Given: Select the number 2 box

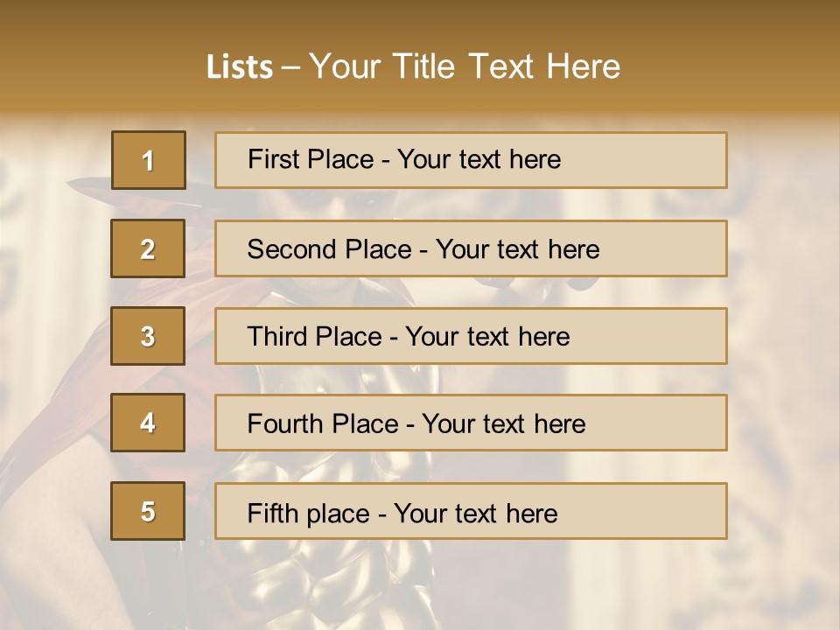Looking at the screenshot, I should 148,248.
